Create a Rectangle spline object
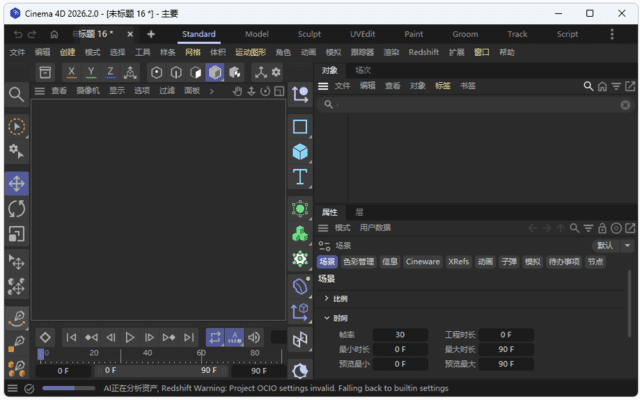This screenshot has width=640, height=400. pyautogui.click(x=300, y=127)
